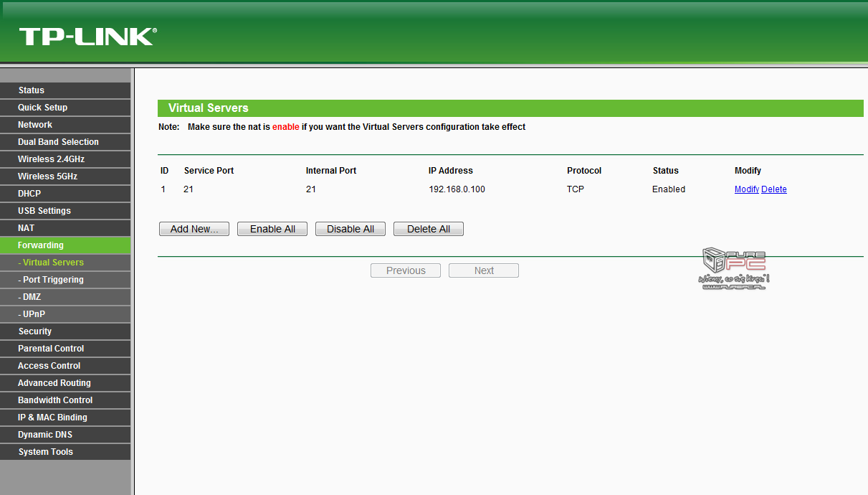This screenshot has width=868, height=495.
Task: Open the DMZ submenu item
Action: 30,297
